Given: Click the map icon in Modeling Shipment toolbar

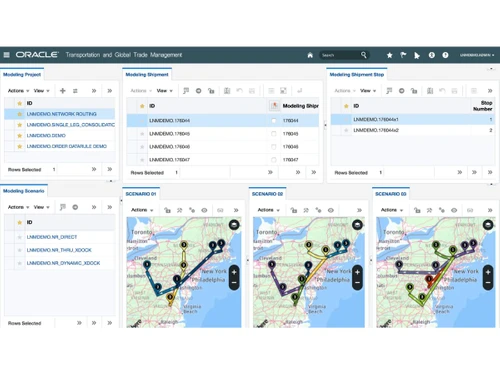Looking at the screenshot, I should [x=227, y=91].
